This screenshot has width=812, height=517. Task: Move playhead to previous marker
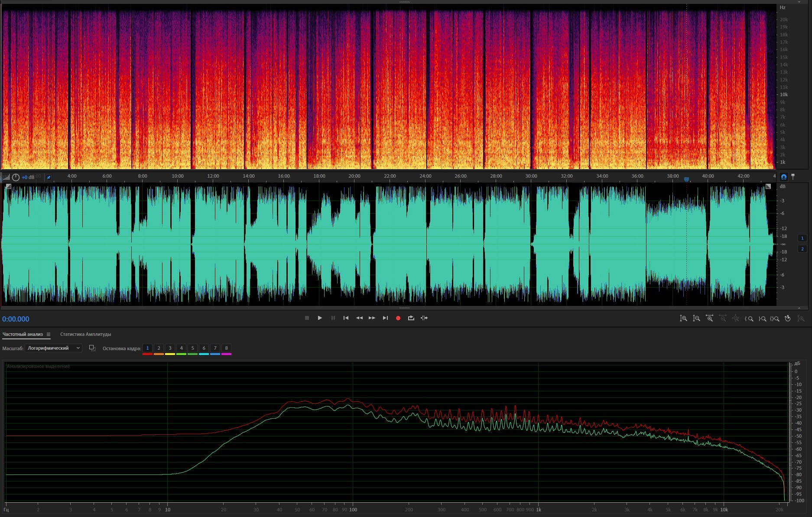pyautogui.click(x=346, y=318)
